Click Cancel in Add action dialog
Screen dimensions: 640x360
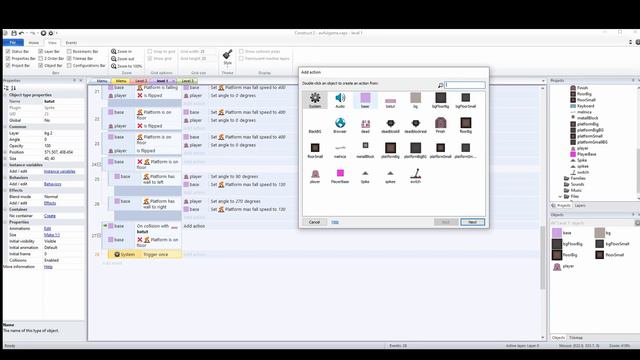[314, 222]
